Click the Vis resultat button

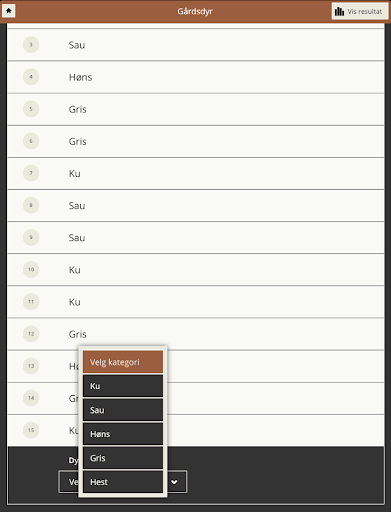pos(360,11)
